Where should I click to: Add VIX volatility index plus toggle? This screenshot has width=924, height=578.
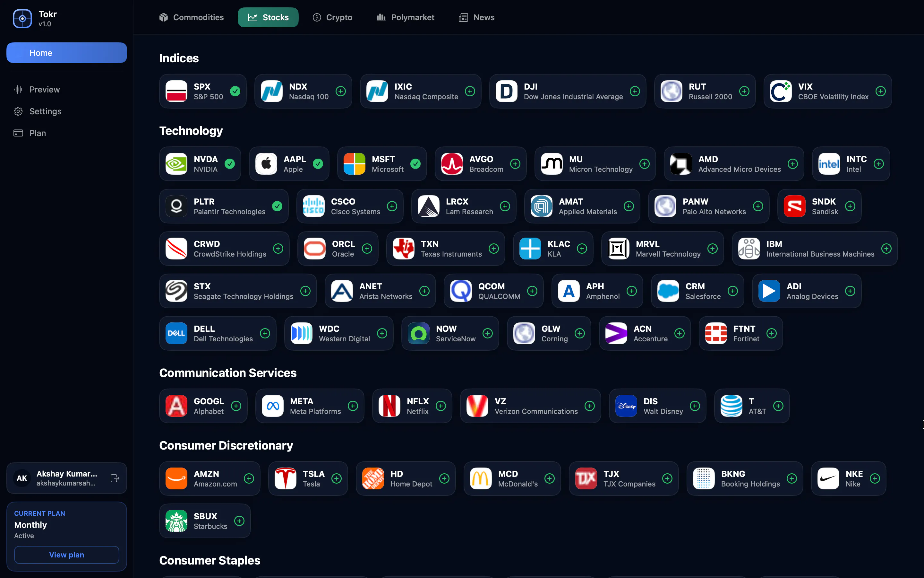click(880, 92)
